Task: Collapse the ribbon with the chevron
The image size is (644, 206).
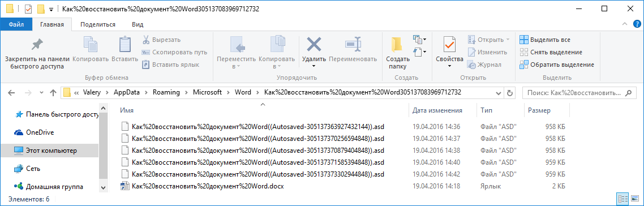Action: click(x=624, y=24)
